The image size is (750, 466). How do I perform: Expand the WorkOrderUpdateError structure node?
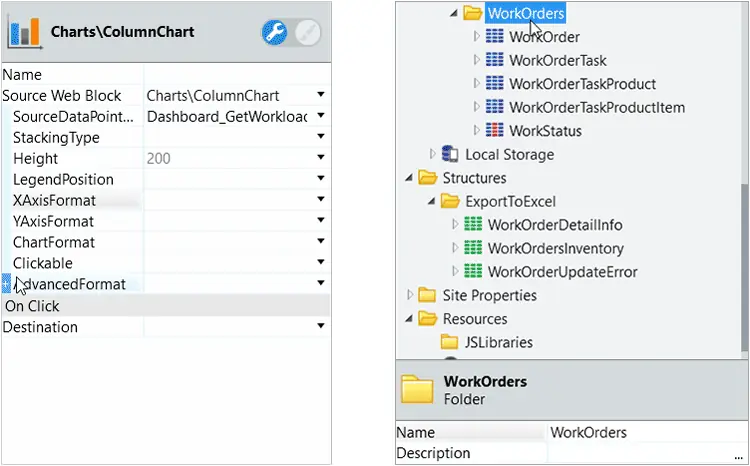455,271
